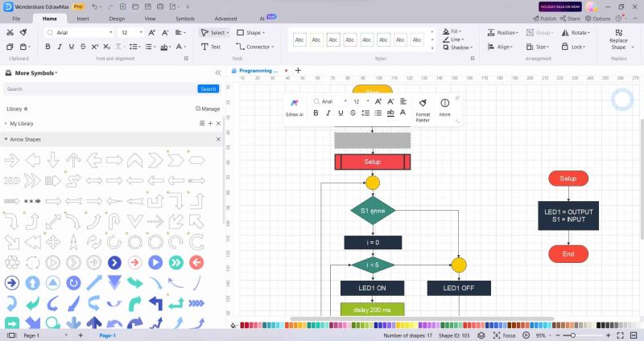The width and height of the screenshot is (644, 341).
Task: Open the File menu
Action: (x=16, y=18)
